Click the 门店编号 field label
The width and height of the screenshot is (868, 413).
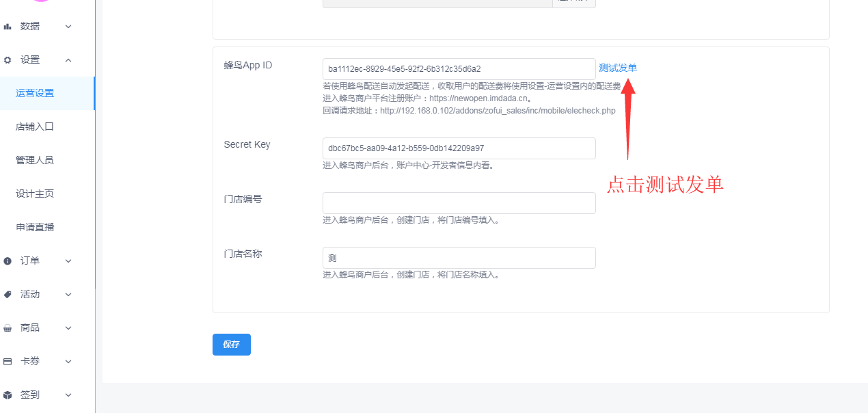pyautogui.click(x=243, y=199)
